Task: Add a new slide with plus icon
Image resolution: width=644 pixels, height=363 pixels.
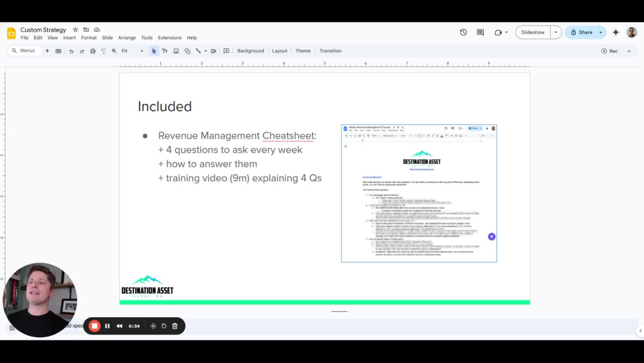Action: click(47, 51)
